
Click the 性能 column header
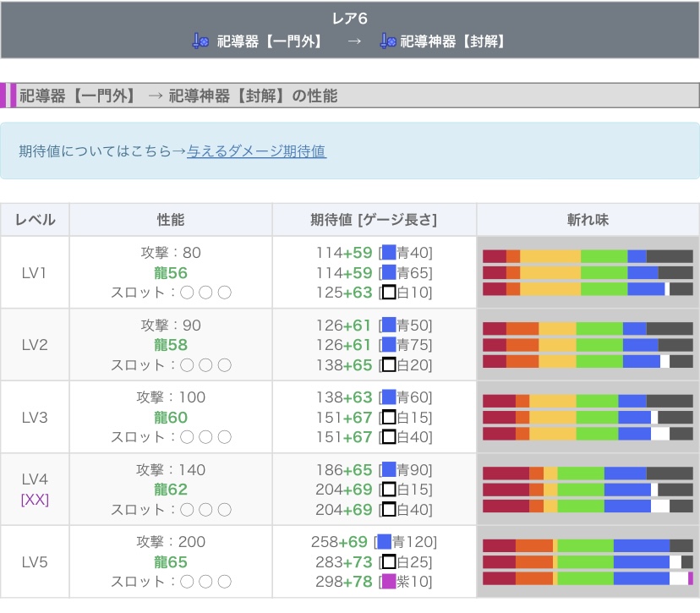pyautogui.click(x=171, y=220)
